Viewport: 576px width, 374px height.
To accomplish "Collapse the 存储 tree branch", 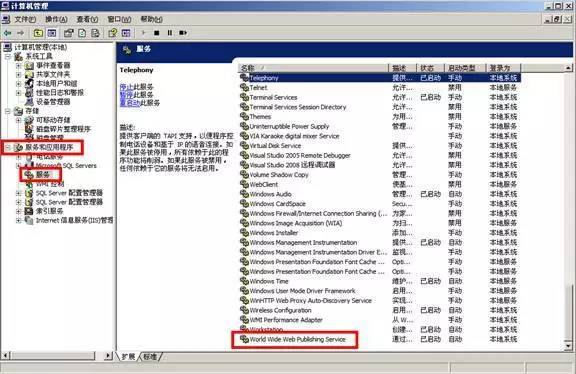I will click(8, 111).
